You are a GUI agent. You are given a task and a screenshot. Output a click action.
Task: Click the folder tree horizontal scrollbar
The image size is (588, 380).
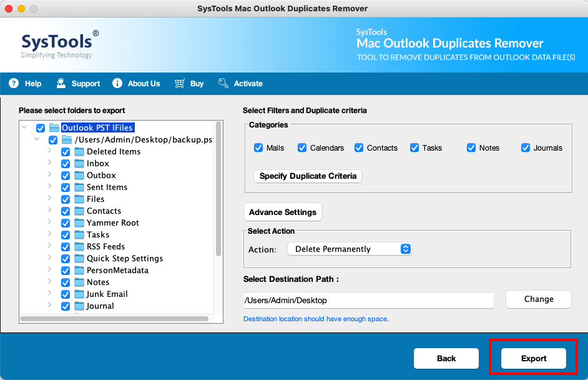point(114,319)
